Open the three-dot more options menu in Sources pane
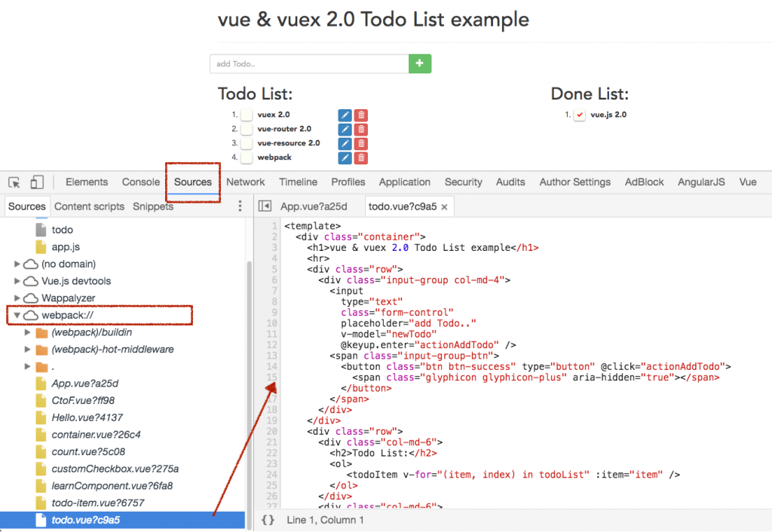The width and height of the screenshot is (772, 532). (x=240, y=206)
